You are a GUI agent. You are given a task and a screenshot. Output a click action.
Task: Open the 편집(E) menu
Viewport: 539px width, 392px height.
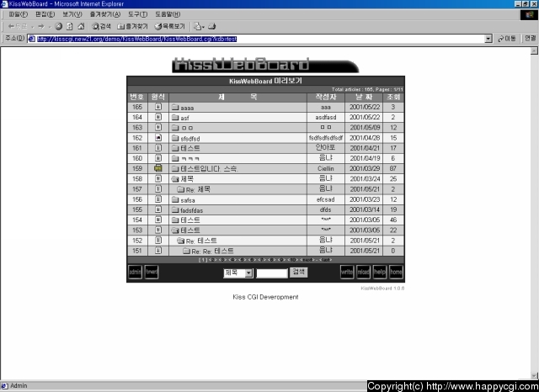click(45, 14)
